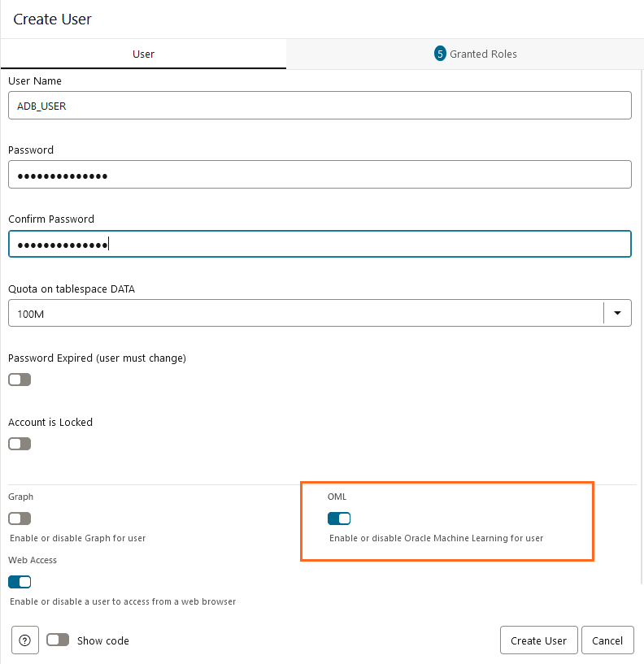Open the help question mark icon
The image size is (644, 664).
coord(24,640)
